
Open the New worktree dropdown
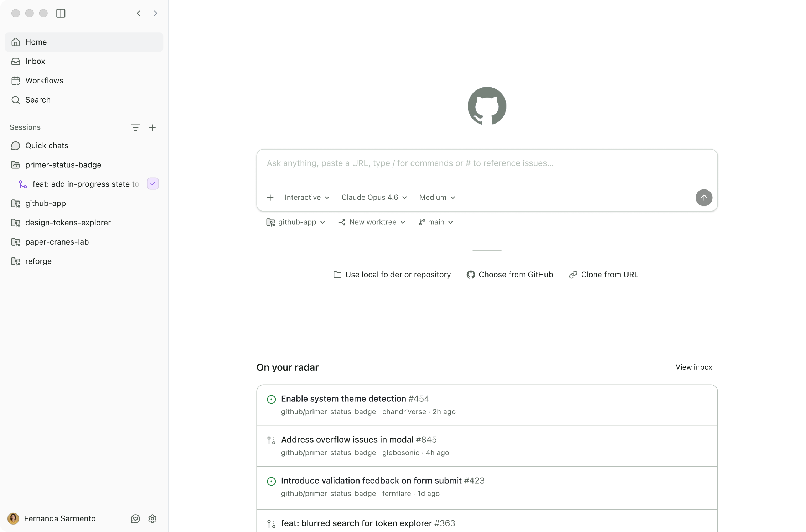(372, 222)
